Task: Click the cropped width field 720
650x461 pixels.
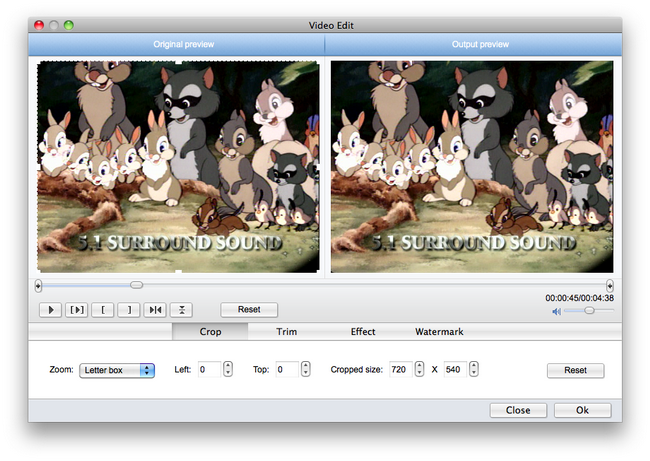Action: tap(400, 369)
